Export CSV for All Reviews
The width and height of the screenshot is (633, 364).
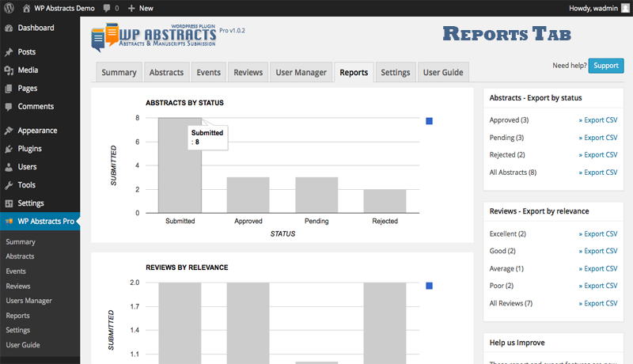(x=598, y=304)
